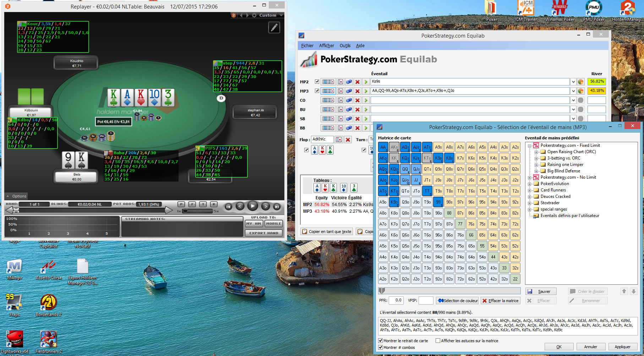Open the ICM Trainer desktop shortcut
The image size is (644, 356).
(x=526, y=11)
